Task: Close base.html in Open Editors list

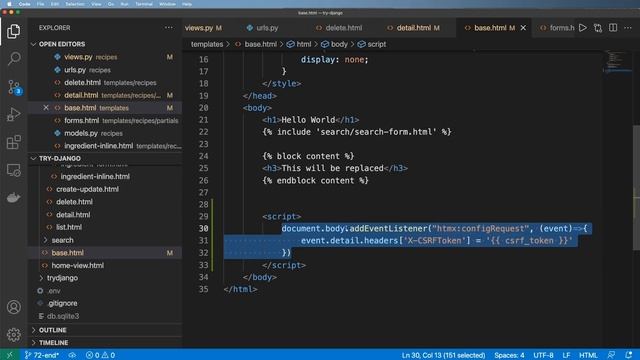Action: (46, 108)
